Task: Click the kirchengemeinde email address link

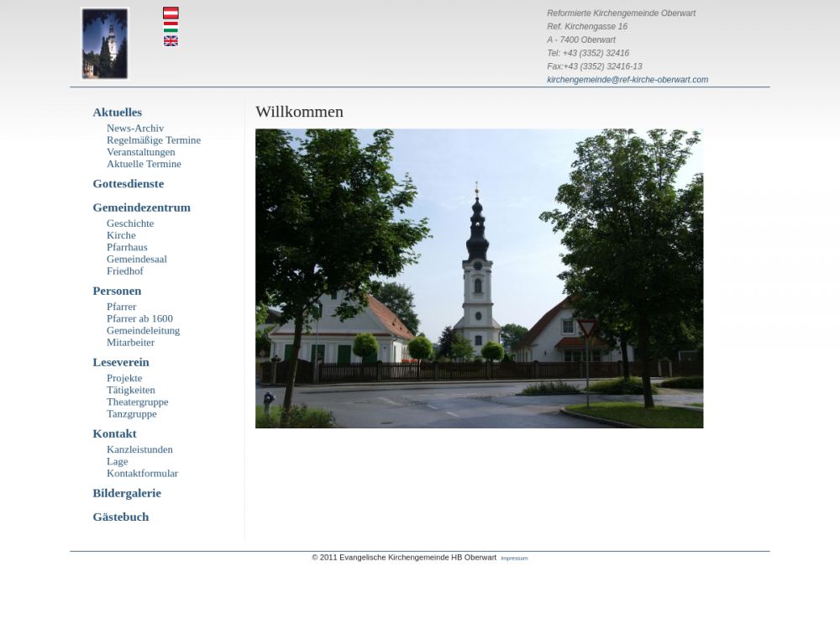Action: (x=627, y=80)
